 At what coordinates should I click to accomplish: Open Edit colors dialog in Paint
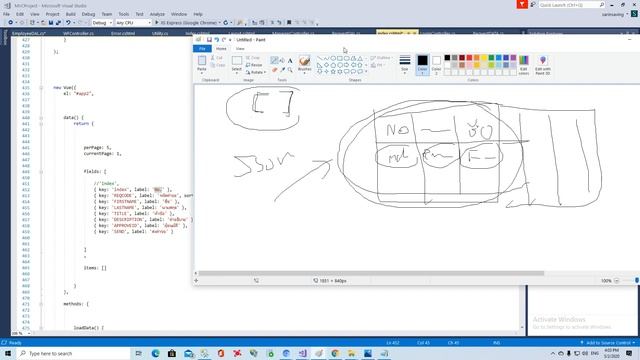pyautogui.click(x=524, y=65)
